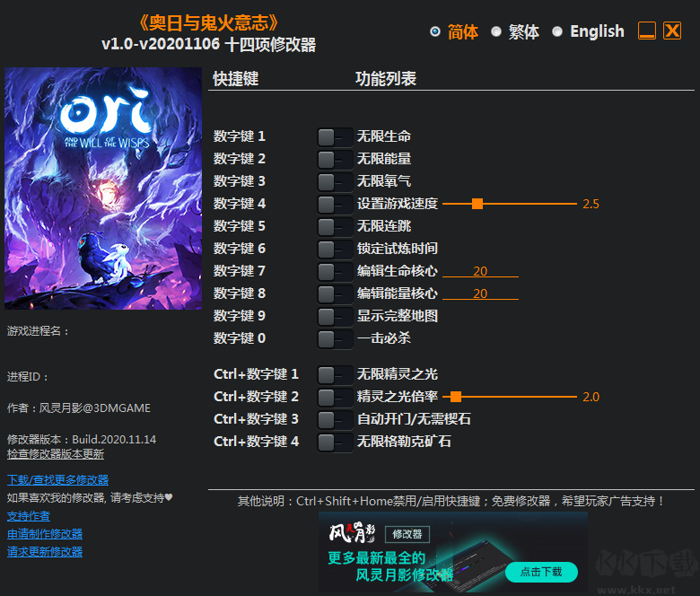700x596 pixels.
Task: Select 简体 language radio button
Action: (x=435, y=31)
